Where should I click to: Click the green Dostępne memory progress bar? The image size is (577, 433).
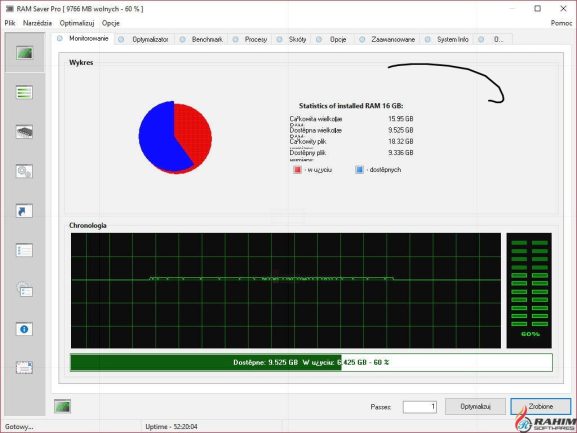coord(311,362)
